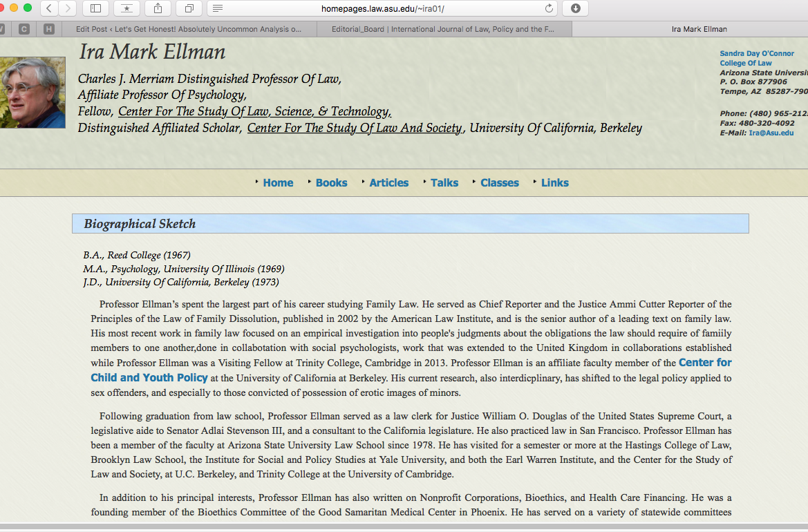
Task: Show all tabs overview icon
Action: coord(189,8)
